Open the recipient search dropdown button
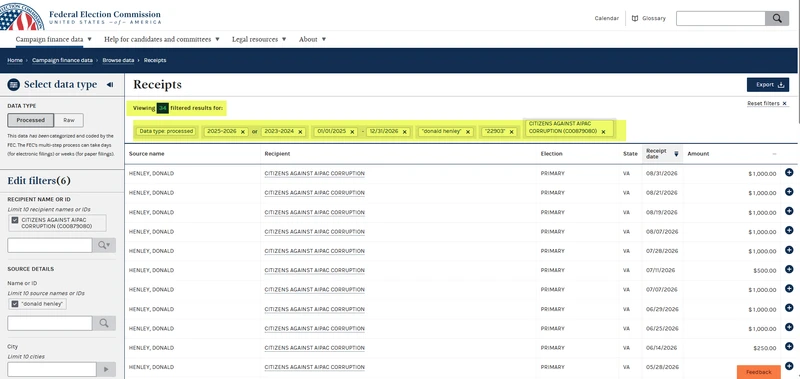 [104, 245]
